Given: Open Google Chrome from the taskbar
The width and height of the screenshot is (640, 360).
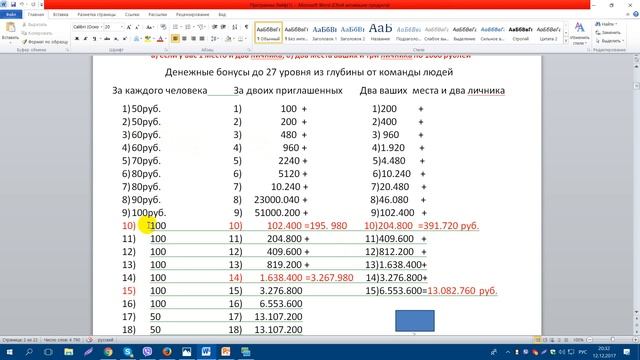Looking at the screenshot, I should pos(108,352).
